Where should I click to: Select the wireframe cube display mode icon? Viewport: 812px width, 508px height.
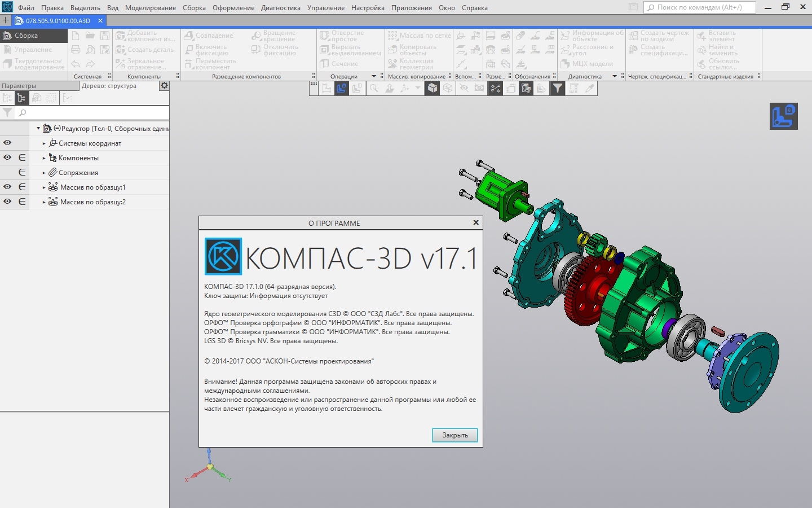point(447,88)
